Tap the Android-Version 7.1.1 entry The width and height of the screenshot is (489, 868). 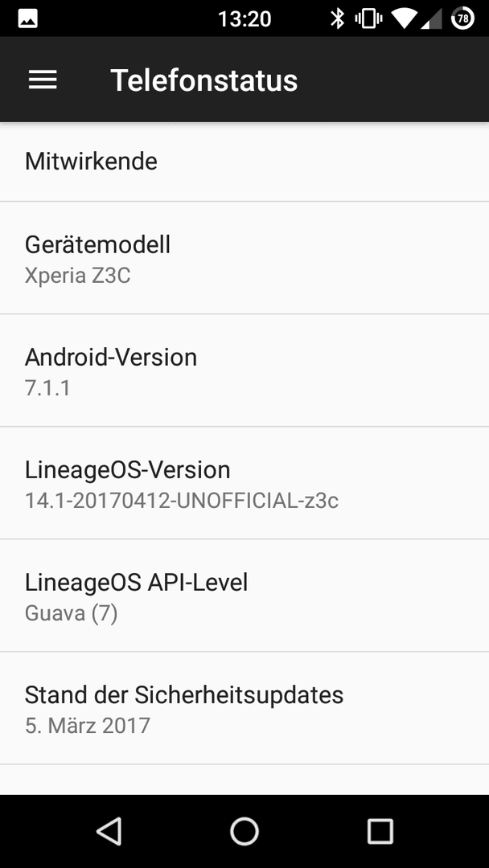tap(244, 371)
